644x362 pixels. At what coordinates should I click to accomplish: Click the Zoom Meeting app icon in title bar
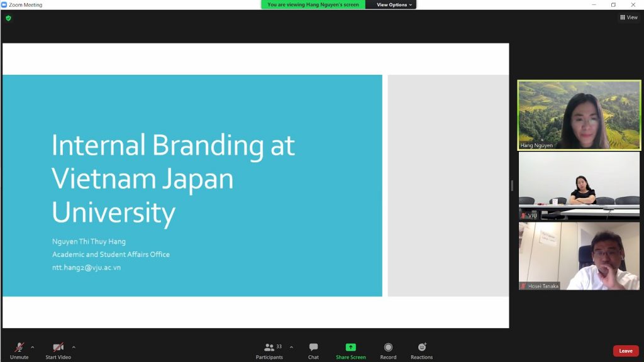click(x=4, y=4)
